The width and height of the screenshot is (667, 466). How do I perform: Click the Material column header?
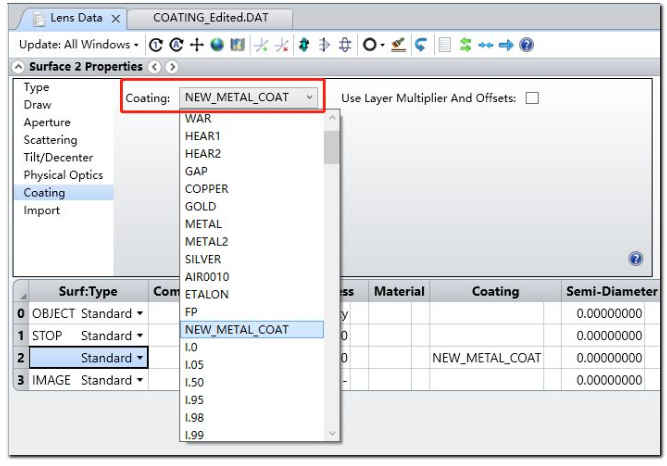pos(399,292)
